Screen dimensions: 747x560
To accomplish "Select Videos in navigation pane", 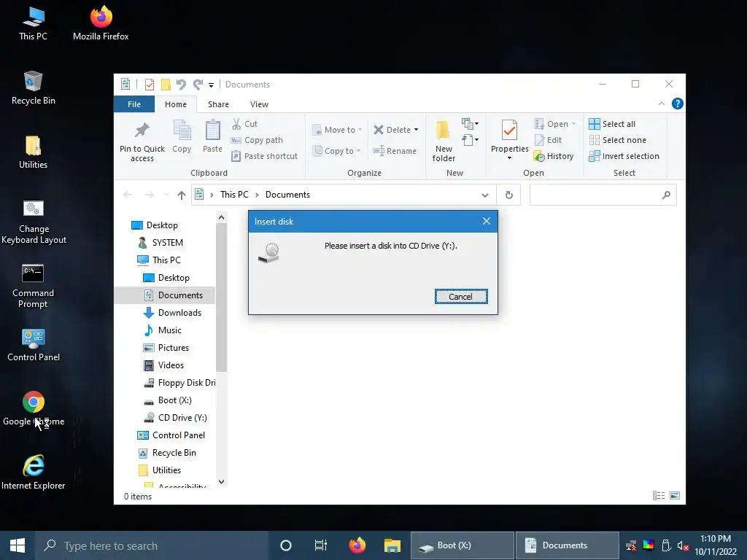I will pos(171,365).
